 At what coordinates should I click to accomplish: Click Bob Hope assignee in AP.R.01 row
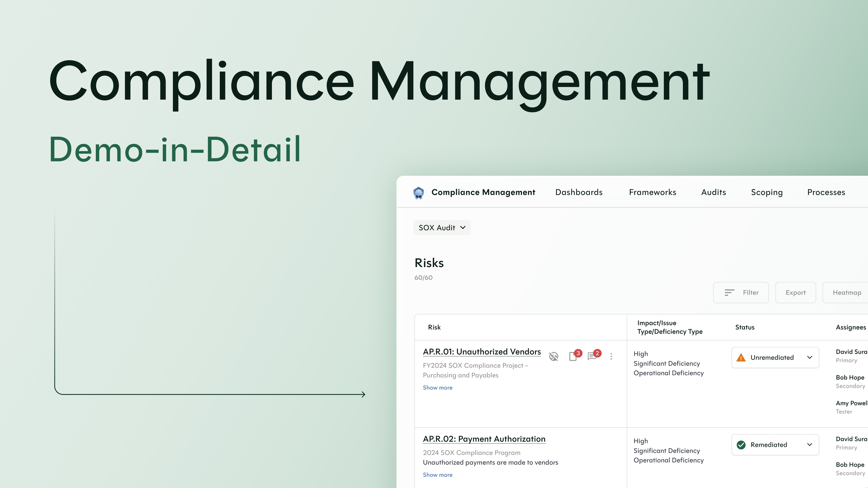[x=850, y=378]
